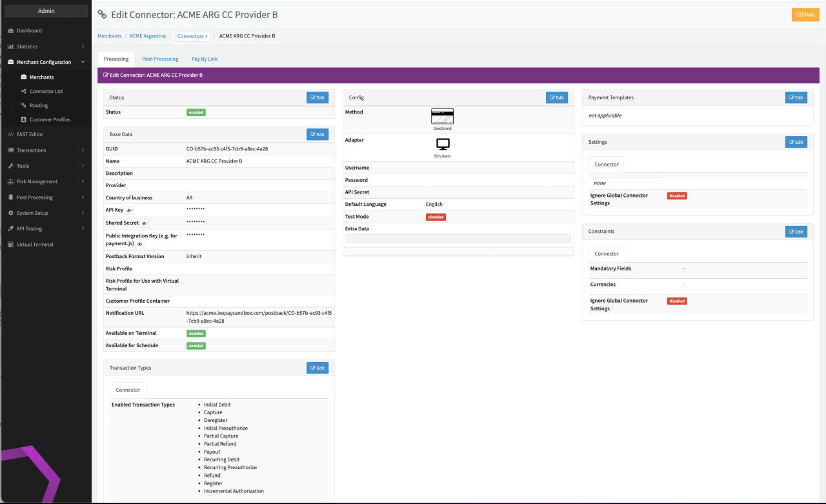Open Dashboard from the sidebar

[x=29, y=31]
